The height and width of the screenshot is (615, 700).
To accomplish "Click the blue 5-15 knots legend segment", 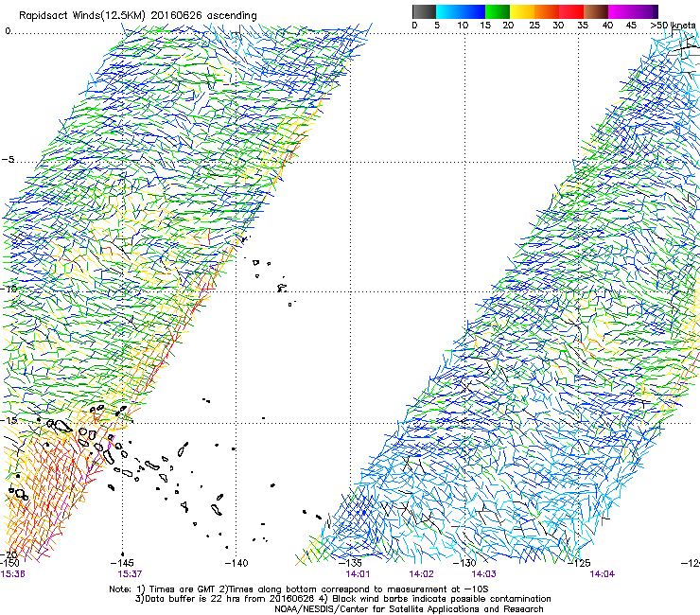I will [461, 11].
